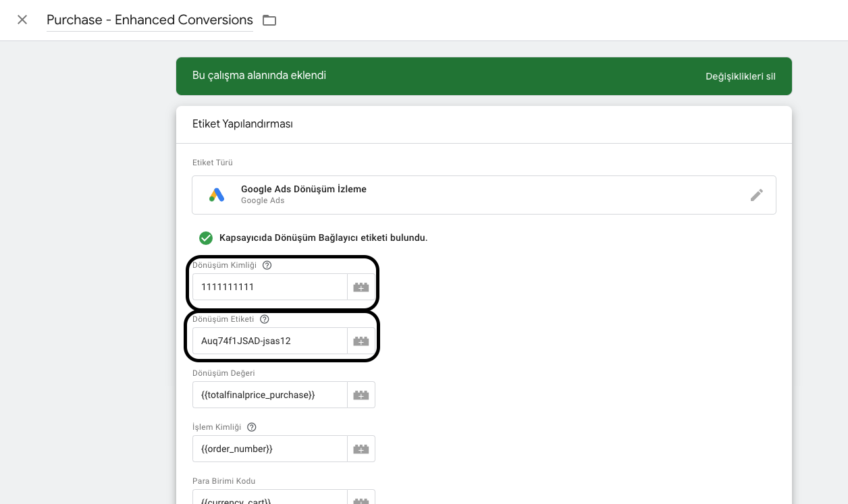Click Para Birimi Kodu field currency_cart
The width and height of the screenshot is (848, 504).
tap(270, 498)
